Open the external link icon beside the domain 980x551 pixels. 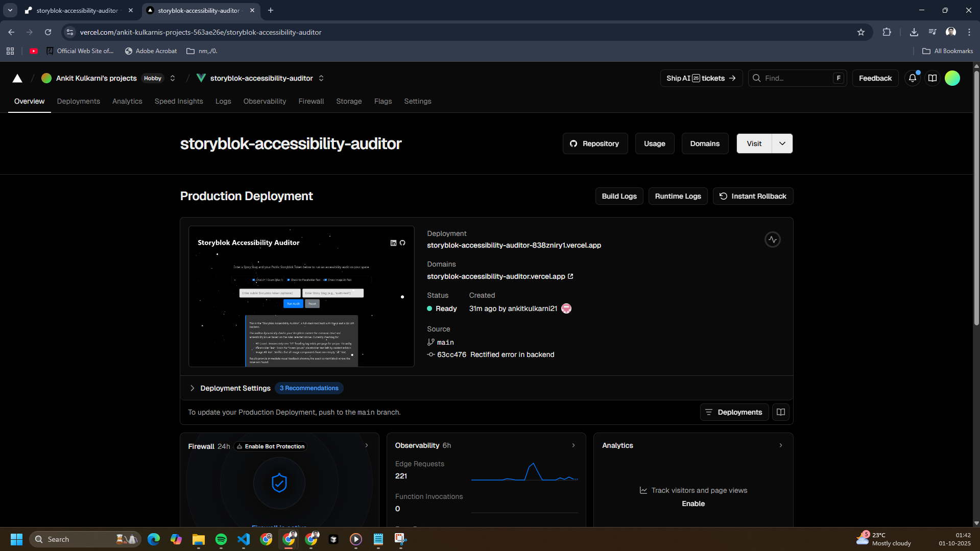[570, 276]
